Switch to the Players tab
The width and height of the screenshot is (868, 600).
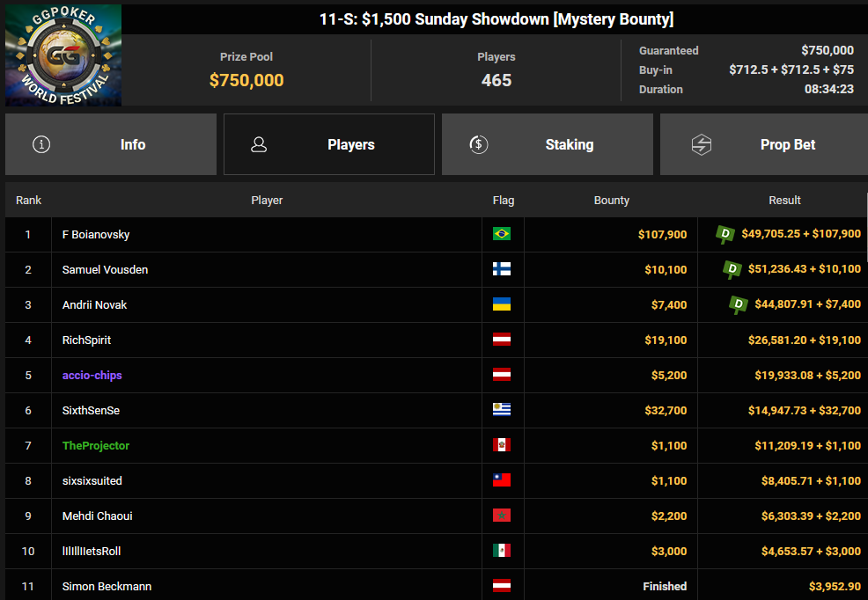click(x=329, y=144)
